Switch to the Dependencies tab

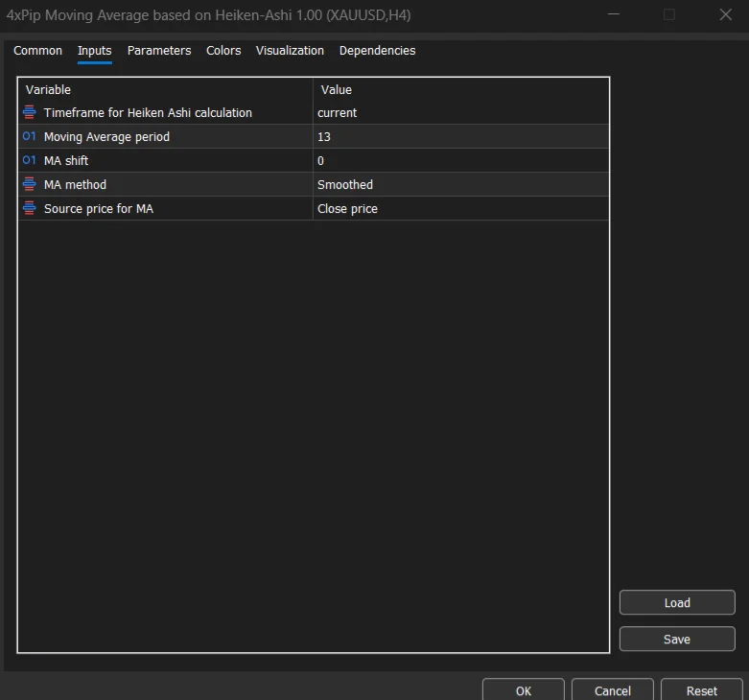coord(377,51)
